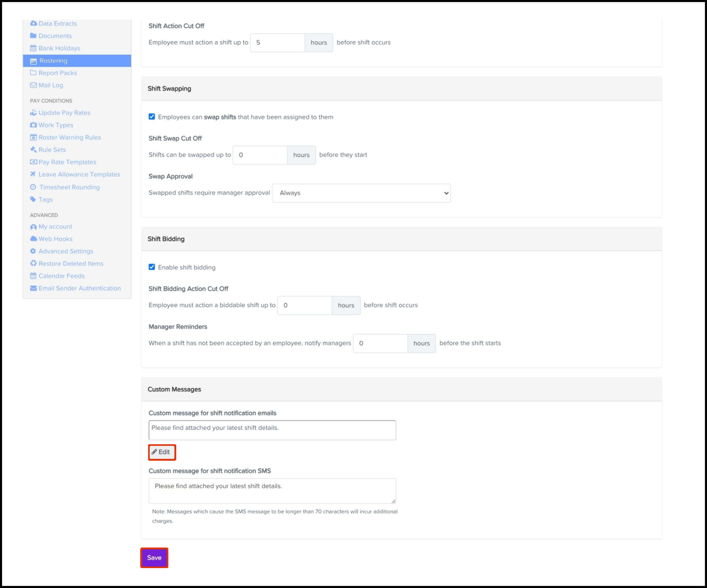This screenshot has height=588, width=707.
Task: Click the Shift Swap Cut Off hours field
Action: (x=260, y=155)
